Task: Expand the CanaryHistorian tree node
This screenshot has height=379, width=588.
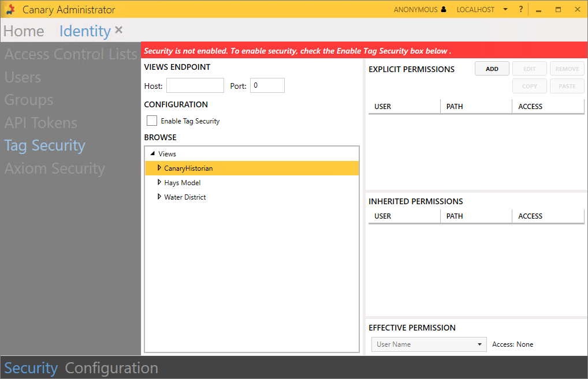Action: pyautogui.click(x=159, y=168)
